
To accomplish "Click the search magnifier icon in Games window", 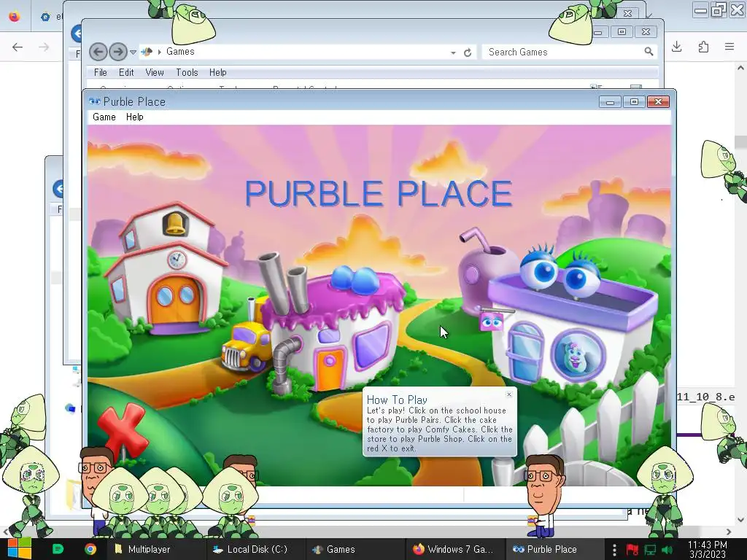I will 649,52.
